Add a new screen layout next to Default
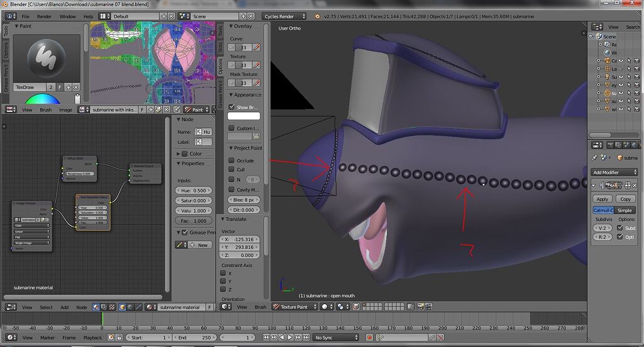 click(x=164, y=16)
